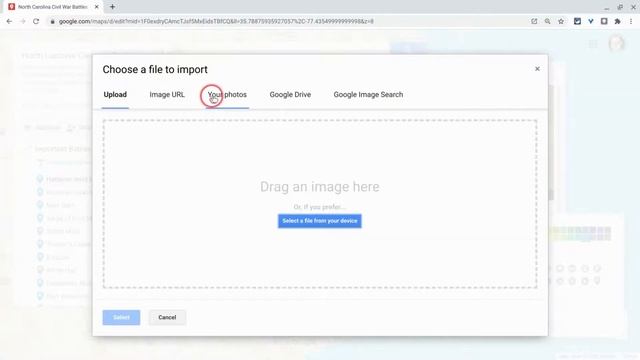640x360 pixels.
Task: Select the North Carolina Civil War Battles tab
Action: pyautogui.click(x=53, y=7)
